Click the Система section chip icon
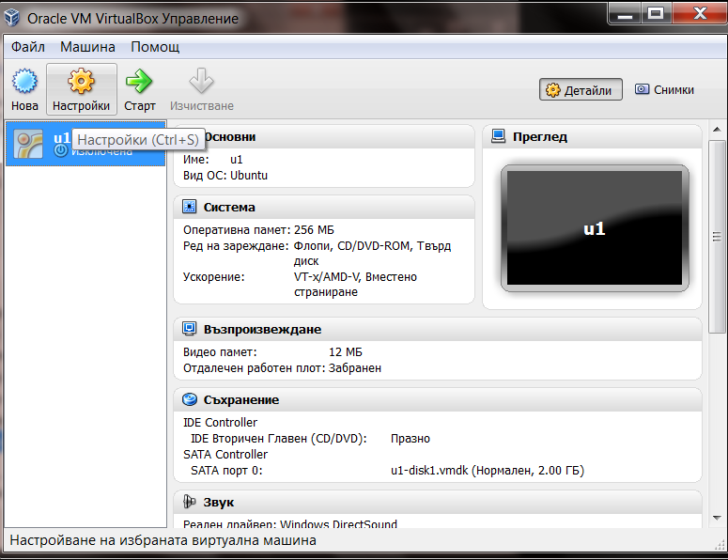The image size is (728, 560). (190, 208)
